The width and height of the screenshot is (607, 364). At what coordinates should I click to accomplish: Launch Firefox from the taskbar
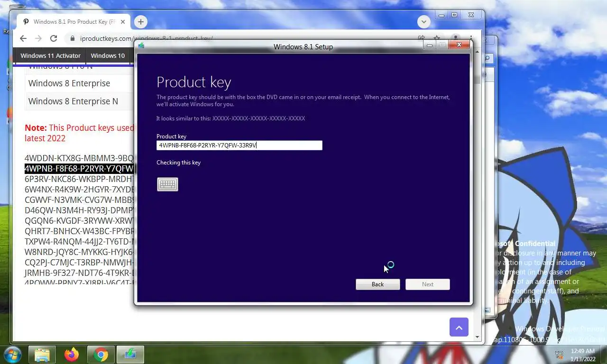click(72, 355)
